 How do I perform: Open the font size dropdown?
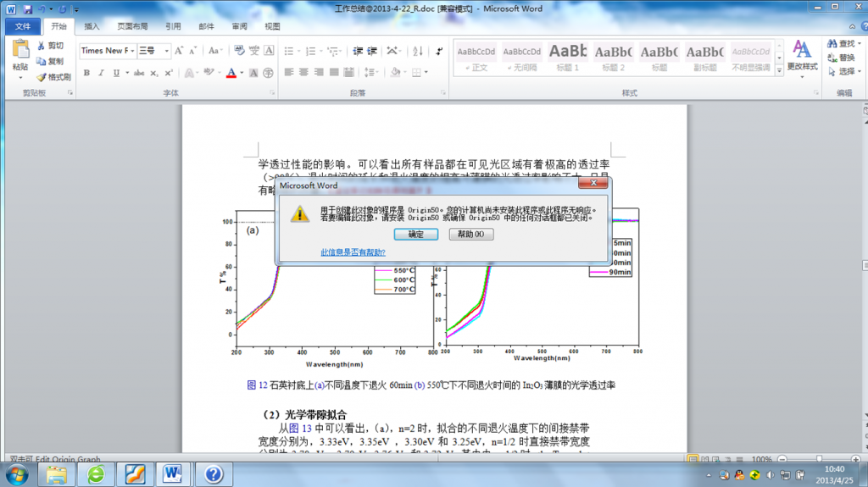pyautogui.click(x=166, y=50)
